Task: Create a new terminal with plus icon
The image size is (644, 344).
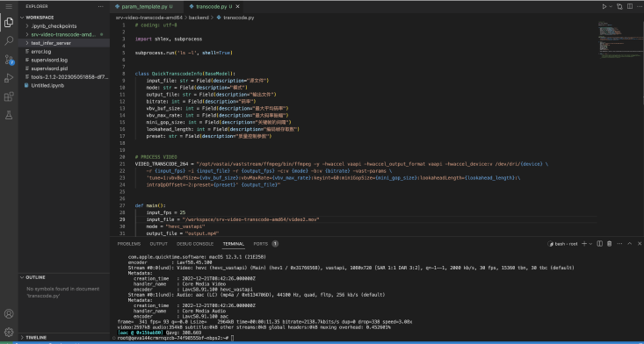Action: 585,244
